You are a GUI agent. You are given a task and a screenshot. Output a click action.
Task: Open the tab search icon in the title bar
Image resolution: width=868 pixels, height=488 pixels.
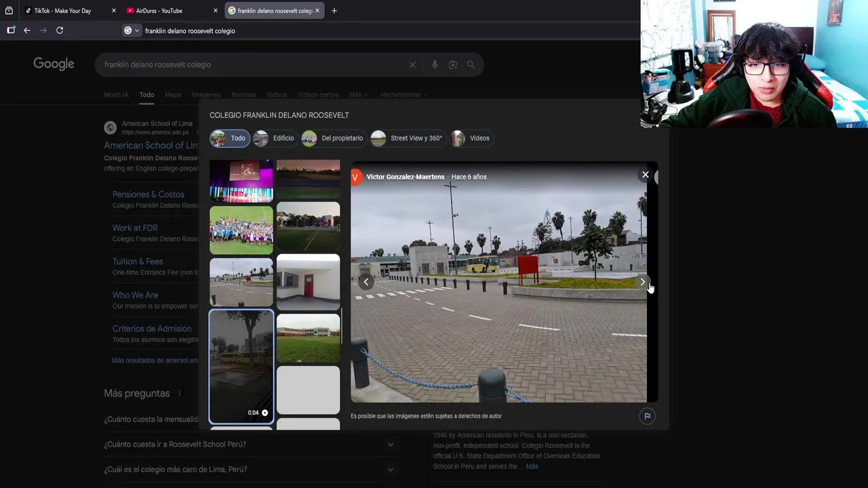point(9,11)
